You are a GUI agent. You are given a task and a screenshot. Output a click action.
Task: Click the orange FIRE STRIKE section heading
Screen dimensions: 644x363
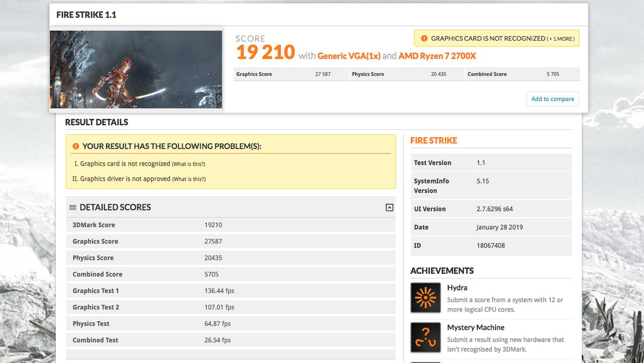click(434, 141)
